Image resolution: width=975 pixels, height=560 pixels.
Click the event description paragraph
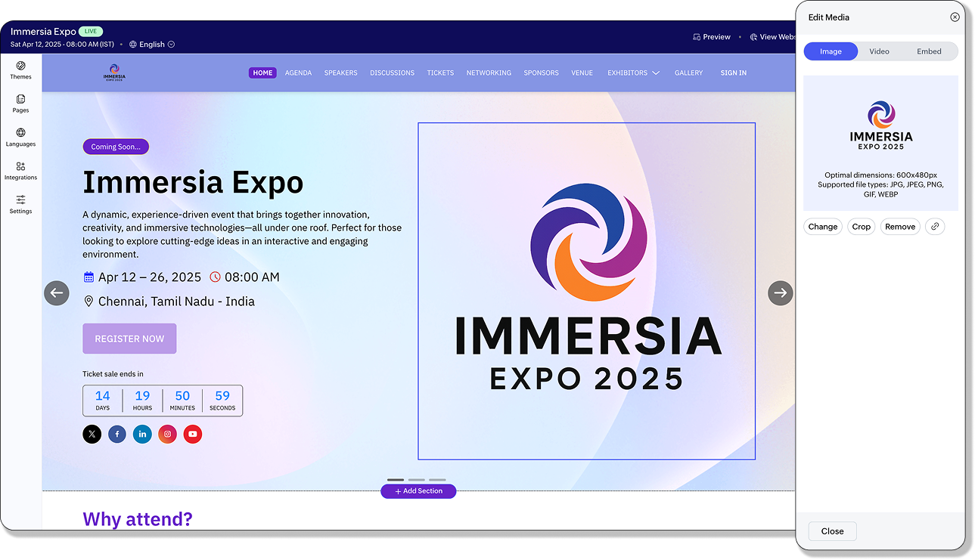point(242,234)
